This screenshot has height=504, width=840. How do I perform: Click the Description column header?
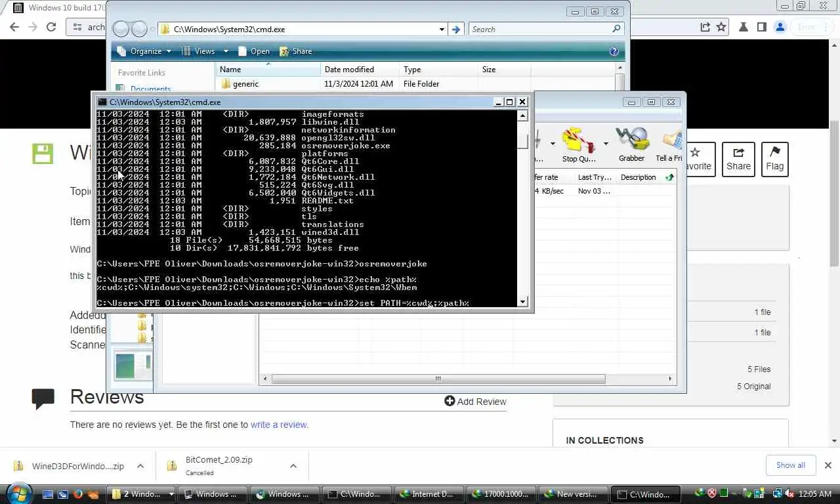tap(638, 177)
